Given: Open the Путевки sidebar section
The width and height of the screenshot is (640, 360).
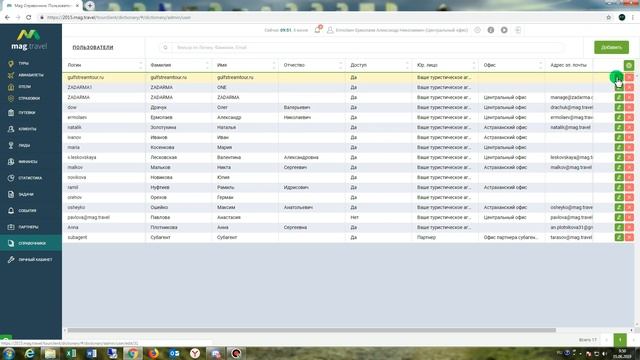Looking at the screenshot, I should [27, 113].
